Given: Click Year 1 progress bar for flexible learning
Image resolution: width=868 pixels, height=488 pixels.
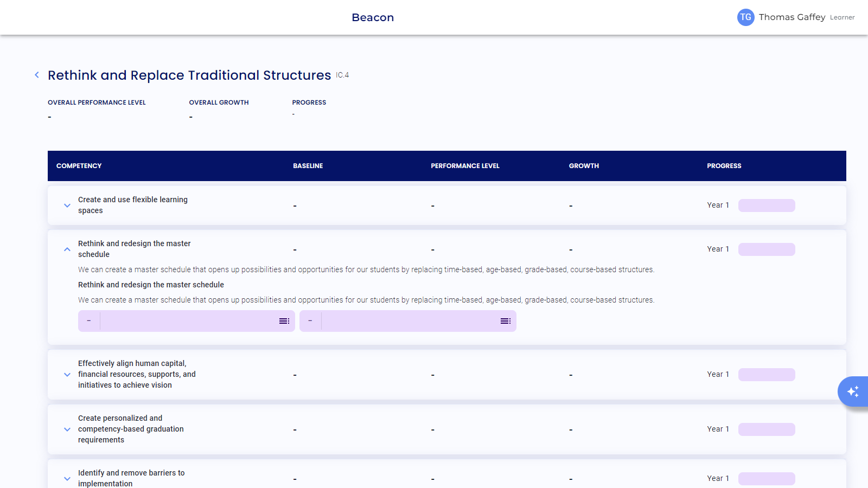Looking at the screenshot, I should pos(766,206).
